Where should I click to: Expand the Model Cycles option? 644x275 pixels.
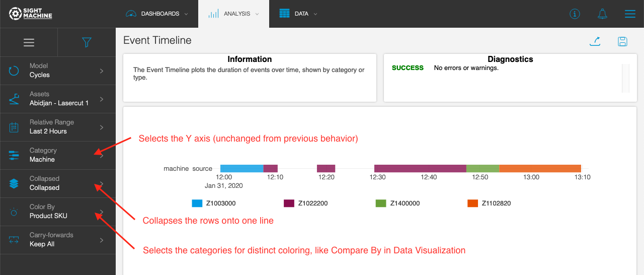(57, 71)
